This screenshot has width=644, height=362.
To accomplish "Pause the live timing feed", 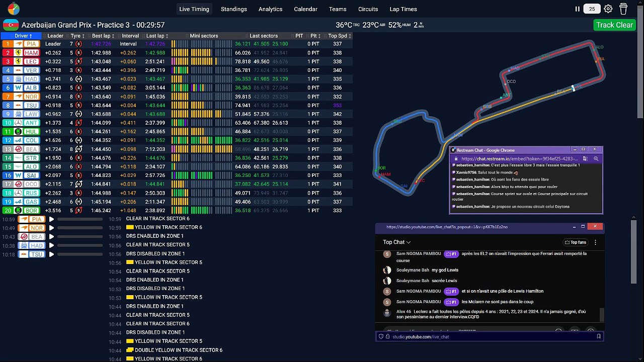I will pos(577,9).
